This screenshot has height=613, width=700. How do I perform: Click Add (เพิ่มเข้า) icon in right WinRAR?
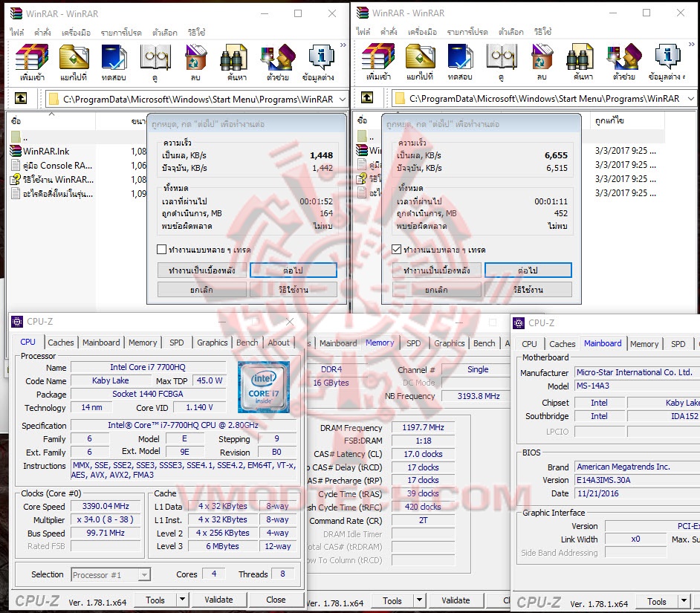coord(378,56)
